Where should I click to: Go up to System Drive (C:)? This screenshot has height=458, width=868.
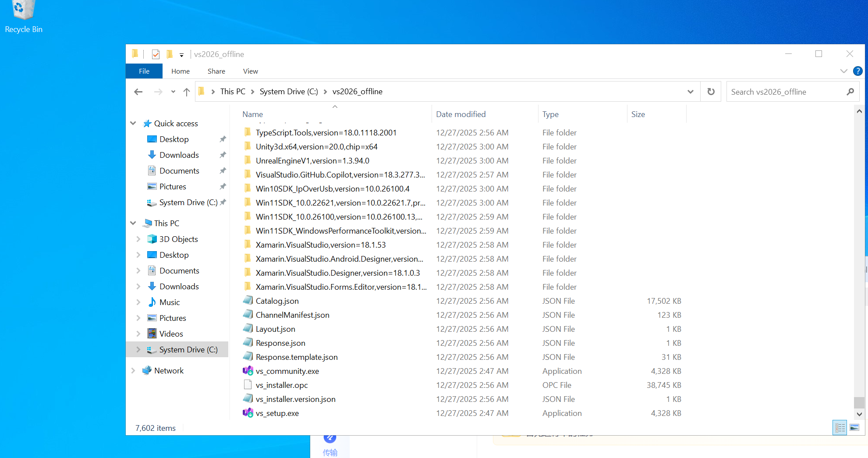[x=186, y=91]
